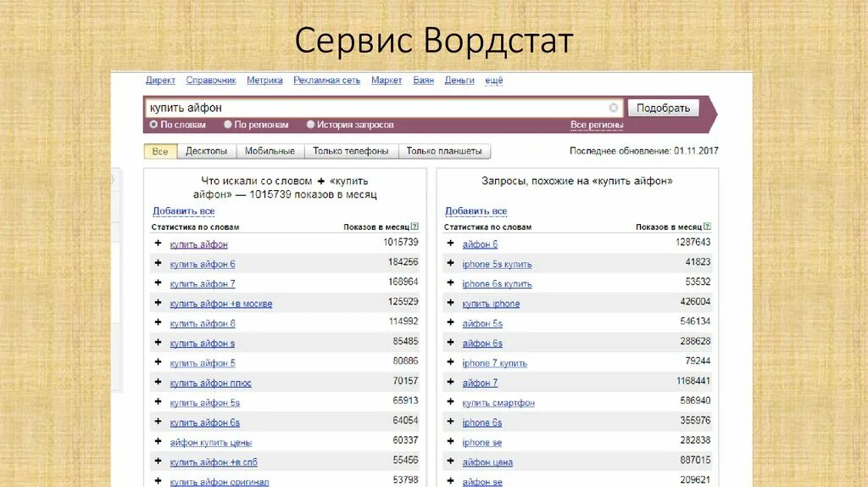Image resolution: width=868 pixels, height=487 pixels.
Task: Switch to the 'Только телефоны' tab
Action: (x=351, y=151)
